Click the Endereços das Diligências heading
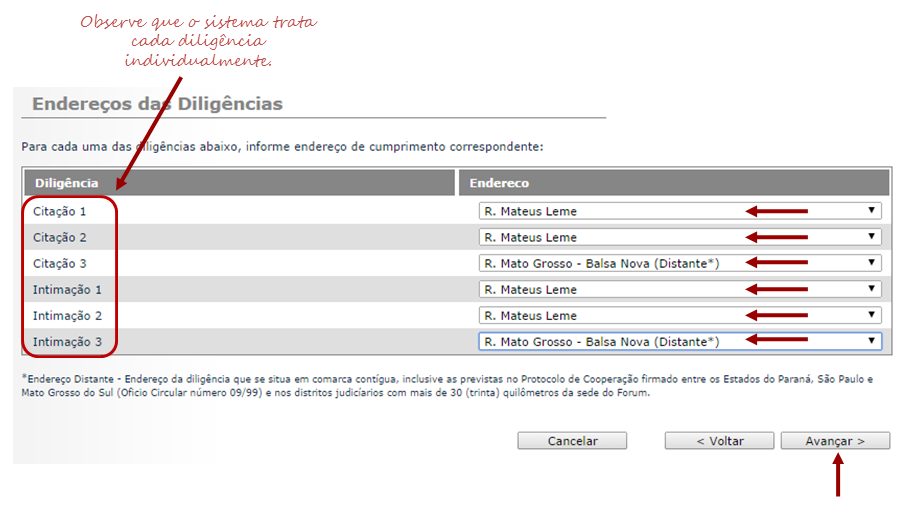 pos(157,104)
